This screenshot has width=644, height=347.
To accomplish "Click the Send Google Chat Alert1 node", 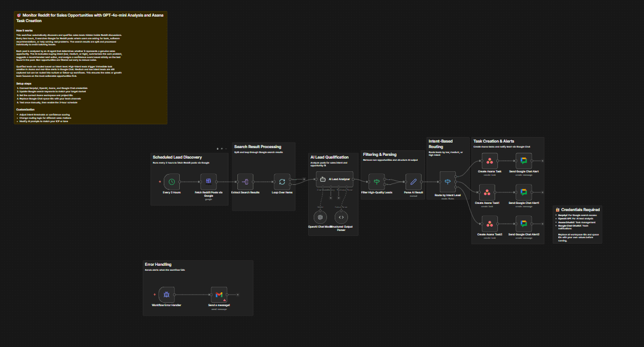I will [523, 192].
